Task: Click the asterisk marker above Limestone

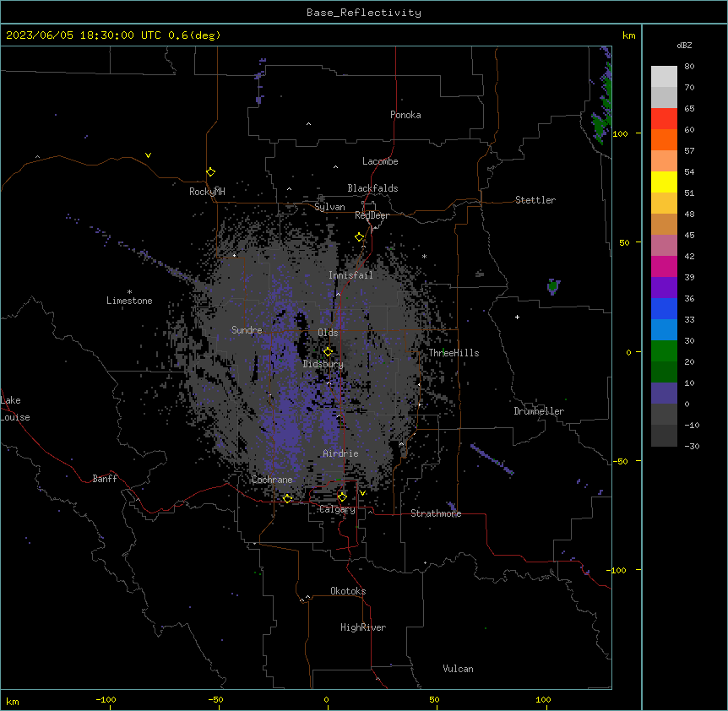Action: [129, 292]
